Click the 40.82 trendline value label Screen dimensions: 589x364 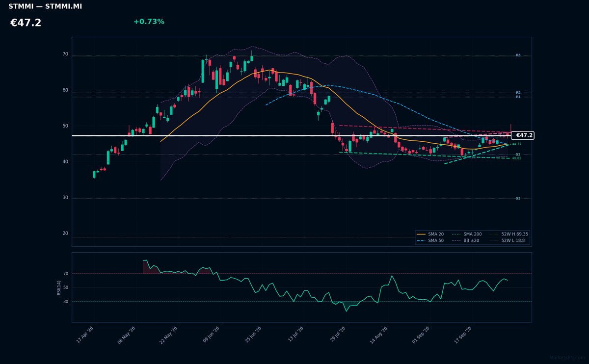coord(516,158)
